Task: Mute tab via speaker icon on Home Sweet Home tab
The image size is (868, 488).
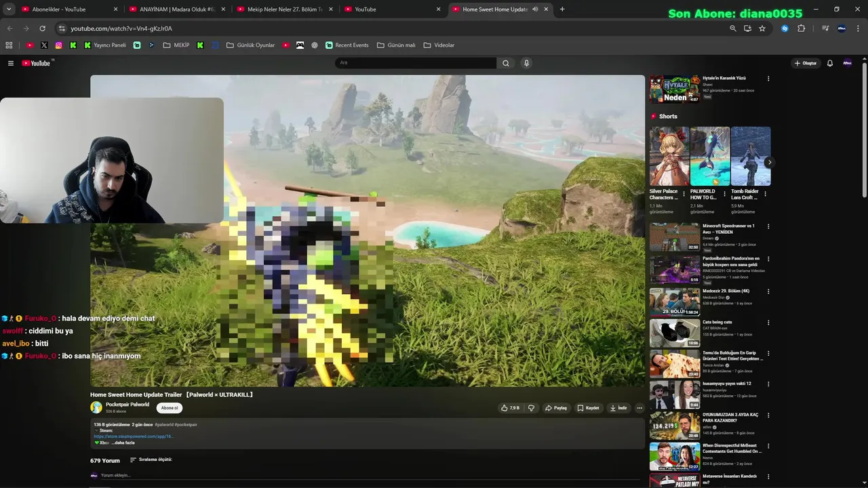Action: click(x=535, y=9)
